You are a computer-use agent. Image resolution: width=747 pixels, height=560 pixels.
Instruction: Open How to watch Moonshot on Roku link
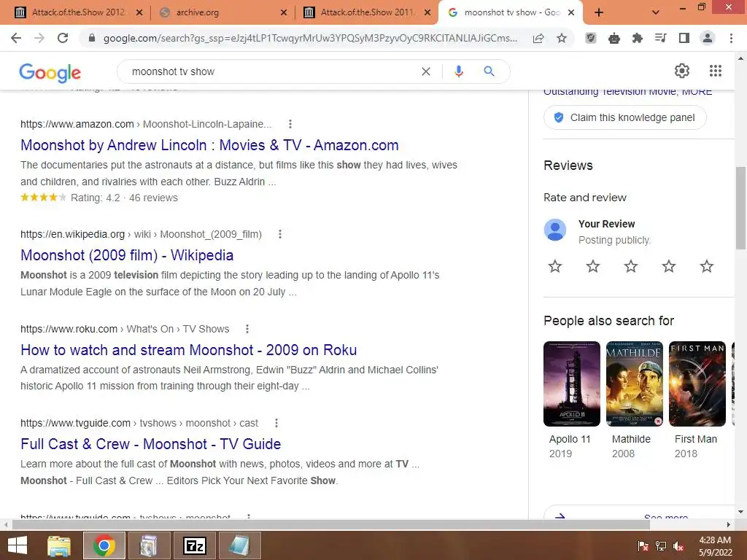[189, 350]
